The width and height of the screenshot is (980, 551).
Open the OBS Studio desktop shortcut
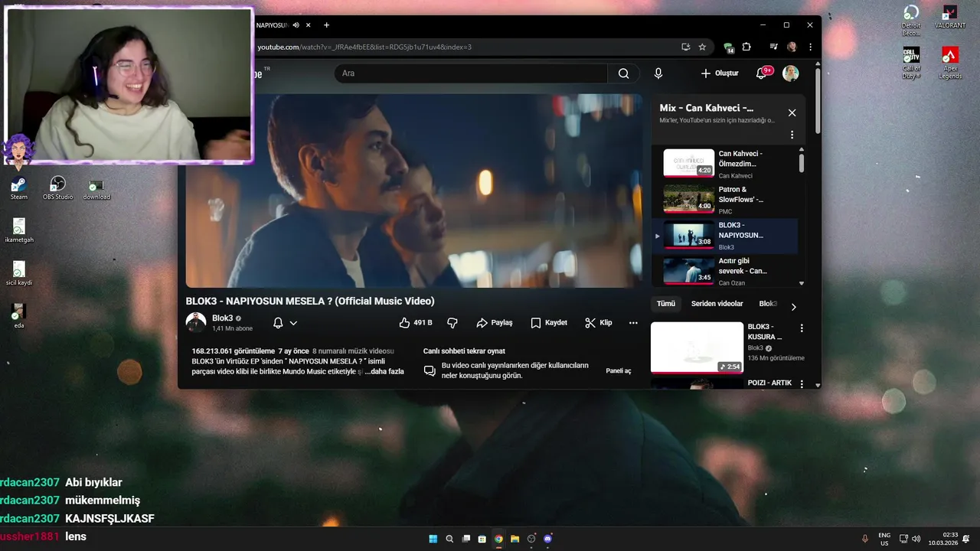[58, 188]
